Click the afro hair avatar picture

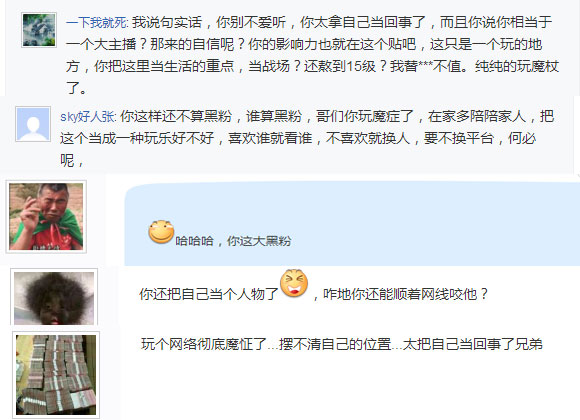point(54,297)
